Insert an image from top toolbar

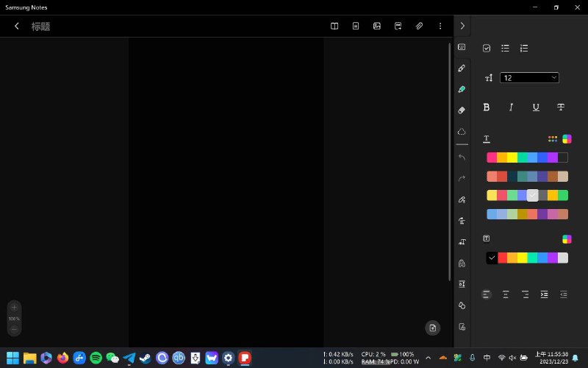(377, 26)
